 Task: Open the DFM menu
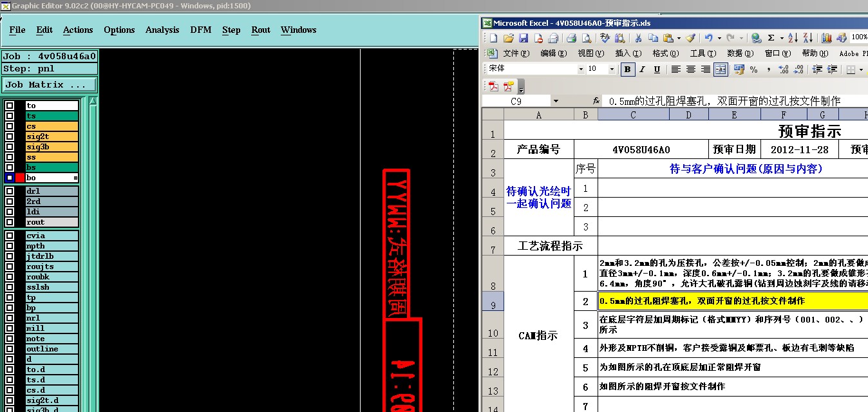coord(201,30)
